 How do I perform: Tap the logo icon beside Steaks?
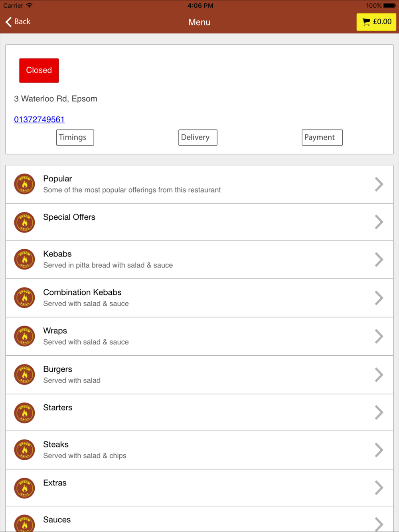[x=24, y=450]
